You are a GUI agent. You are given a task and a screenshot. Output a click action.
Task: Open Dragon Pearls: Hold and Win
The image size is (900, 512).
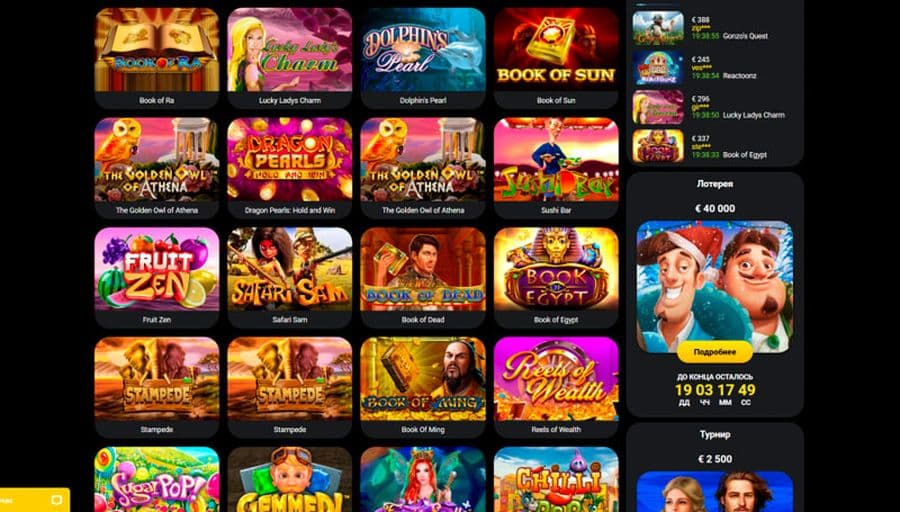click(x=290, y=168)
